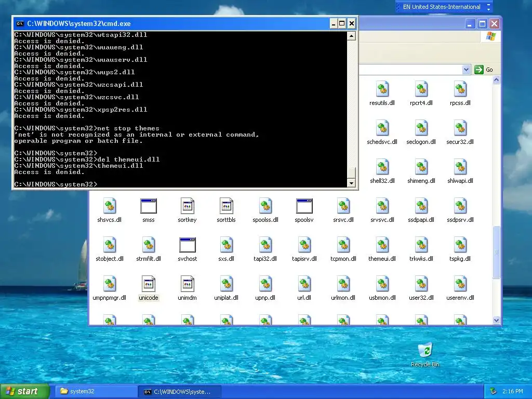532x399 pixels.
Task: Select the stobject.dll file icon
Action: click(x=109, y=245)
